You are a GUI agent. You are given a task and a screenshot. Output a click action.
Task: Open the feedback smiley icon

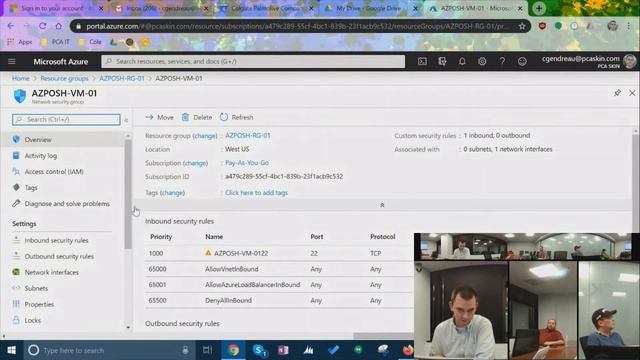click(522, 62)
